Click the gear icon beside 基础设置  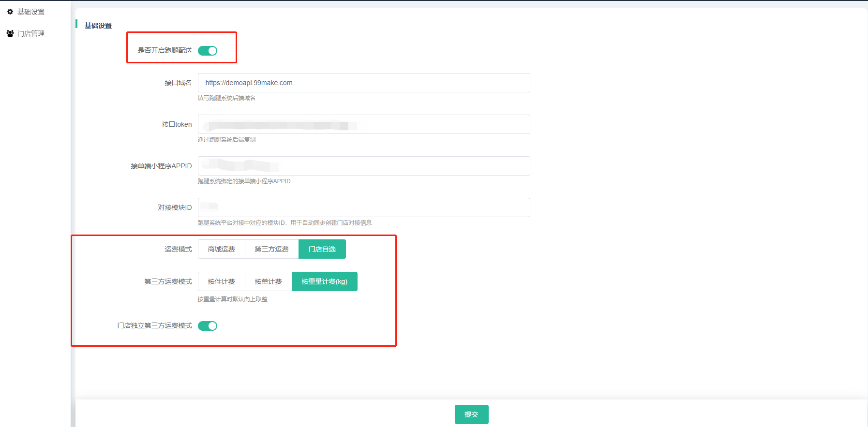coord(10,12)
